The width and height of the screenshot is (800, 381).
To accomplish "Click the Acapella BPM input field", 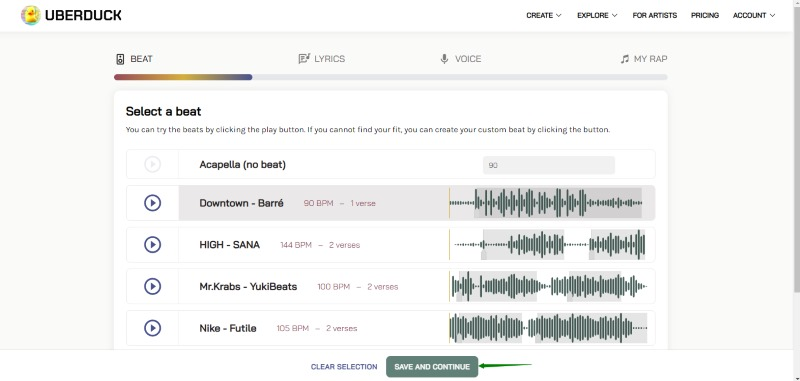I will click(x=548, y=165).
